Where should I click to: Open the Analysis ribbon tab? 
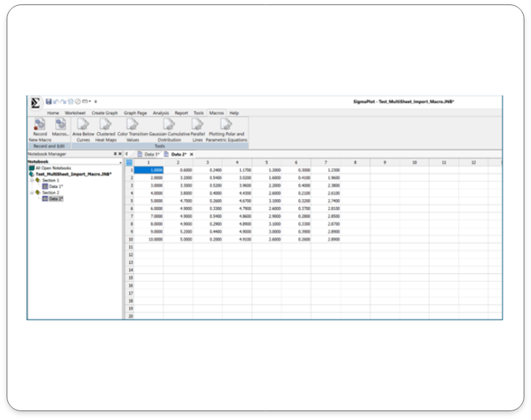point(160,113)
